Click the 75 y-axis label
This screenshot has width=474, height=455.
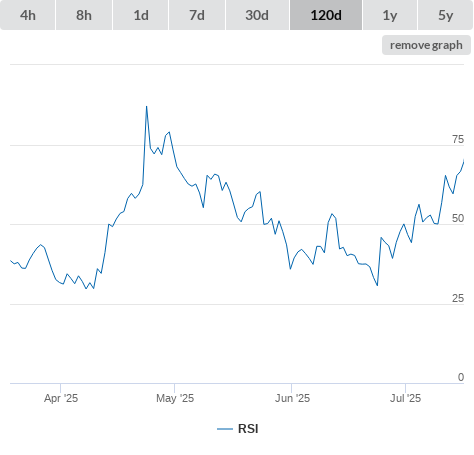tap(458, 139)
